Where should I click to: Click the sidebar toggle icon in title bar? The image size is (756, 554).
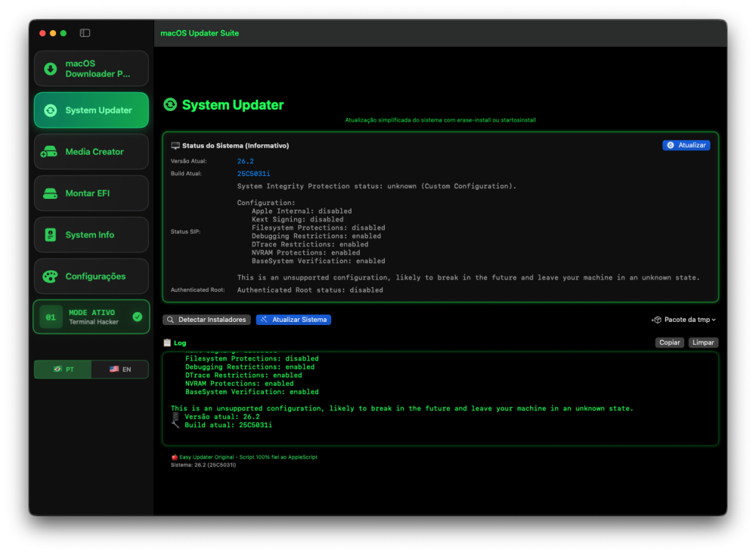click(85, 32)
